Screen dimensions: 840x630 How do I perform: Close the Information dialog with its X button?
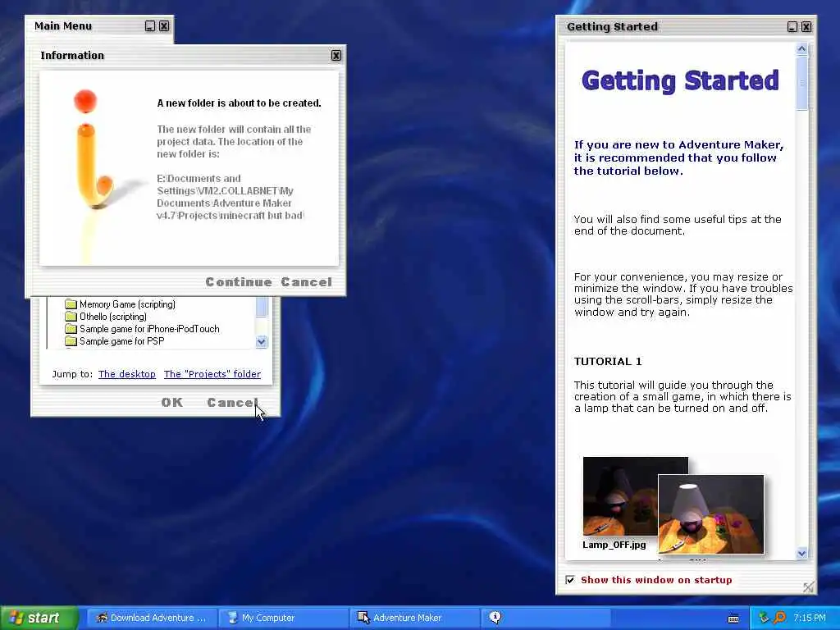336,56
